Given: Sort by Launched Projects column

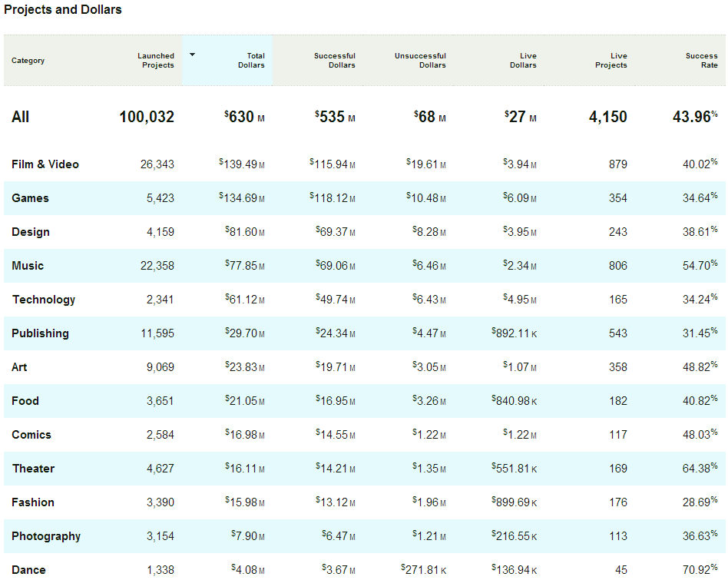Looking at the screenshot, I should [x=156, y=61].
